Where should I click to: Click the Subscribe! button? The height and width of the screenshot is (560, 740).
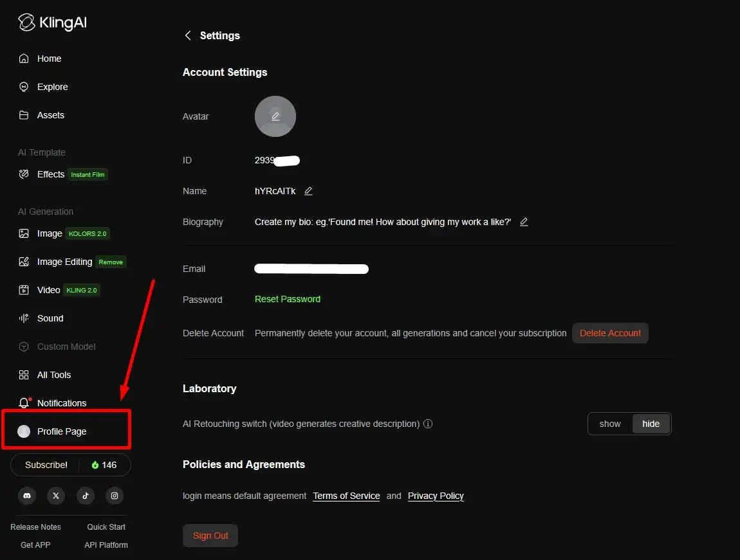(x=46, y=465)
